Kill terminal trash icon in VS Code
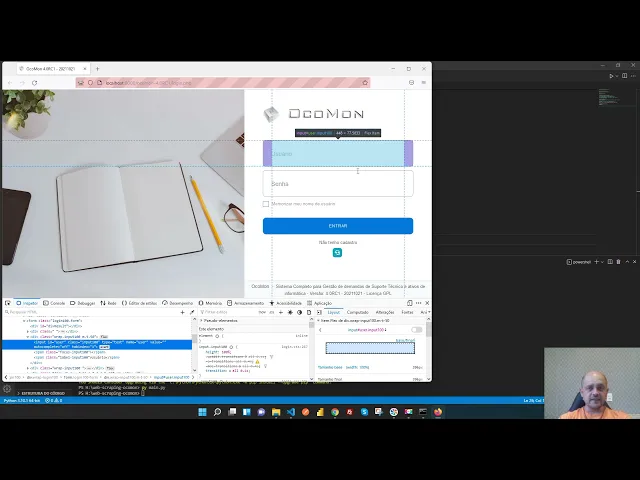Image resolution: width=640 pixels, height=480 pixels. (x=618, y=262)
